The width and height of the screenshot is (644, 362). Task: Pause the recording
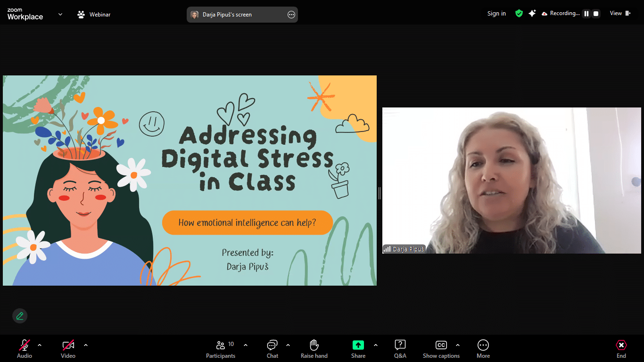(586, 14)
